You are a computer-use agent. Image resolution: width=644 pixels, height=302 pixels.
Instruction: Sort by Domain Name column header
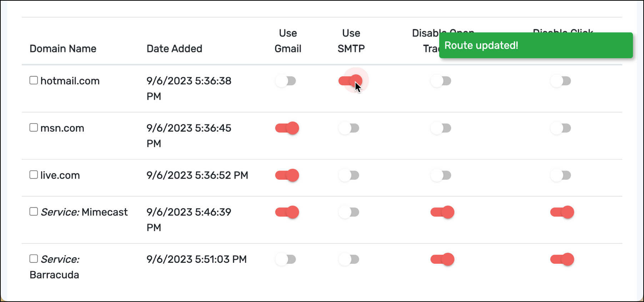63,49
